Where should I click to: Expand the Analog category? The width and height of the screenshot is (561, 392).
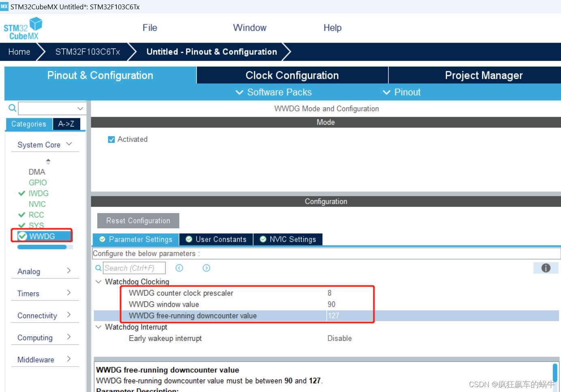69,270
